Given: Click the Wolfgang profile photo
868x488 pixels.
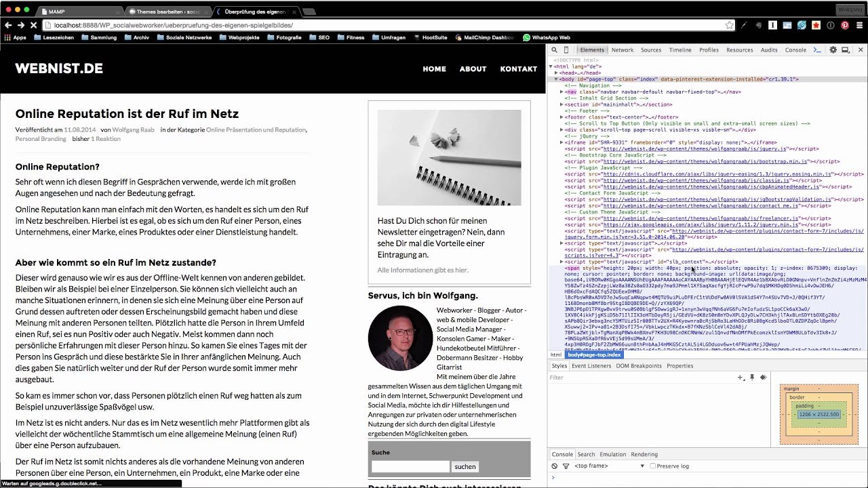Looking at the screenshot, I should pos(400,338).
